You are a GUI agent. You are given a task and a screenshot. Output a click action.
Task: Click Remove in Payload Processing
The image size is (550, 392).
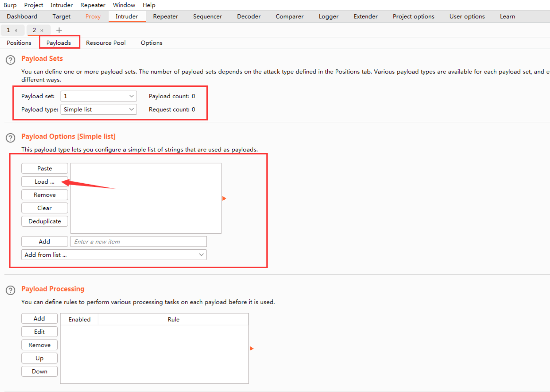tap(40, 345)
